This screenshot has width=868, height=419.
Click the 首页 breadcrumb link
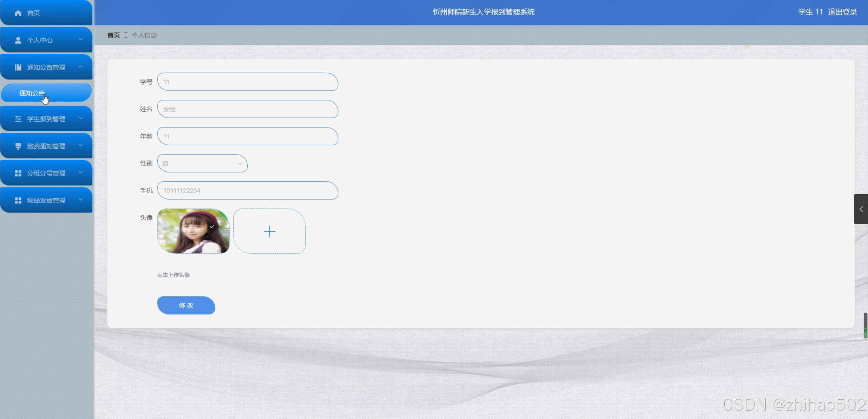[113, 35]
